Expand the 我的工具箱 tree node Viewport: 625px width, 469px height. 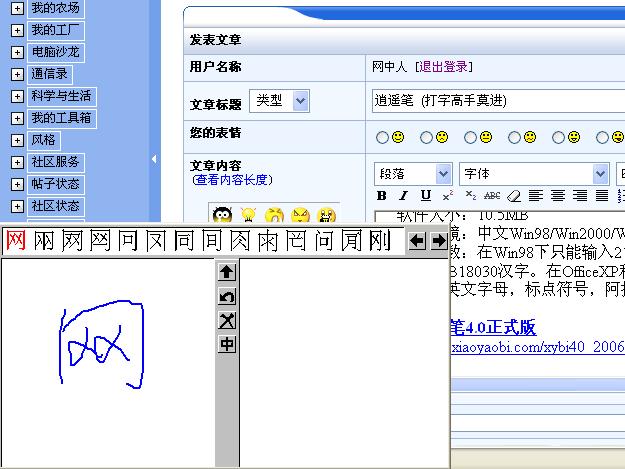[x=17, y=118]
